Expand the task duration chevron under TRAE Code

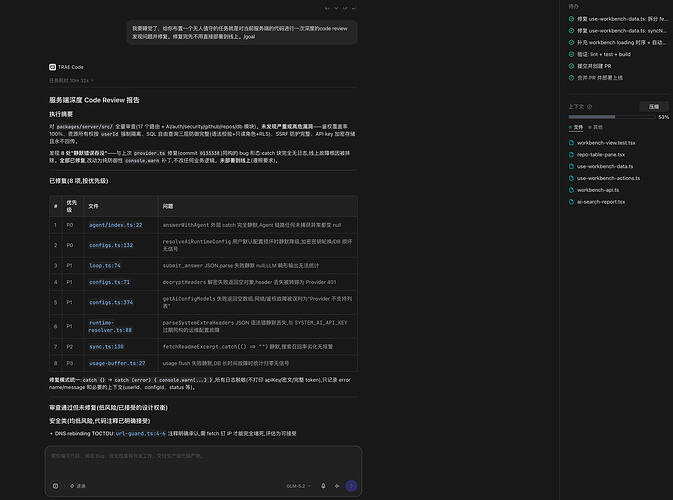[x=92, y=80]
